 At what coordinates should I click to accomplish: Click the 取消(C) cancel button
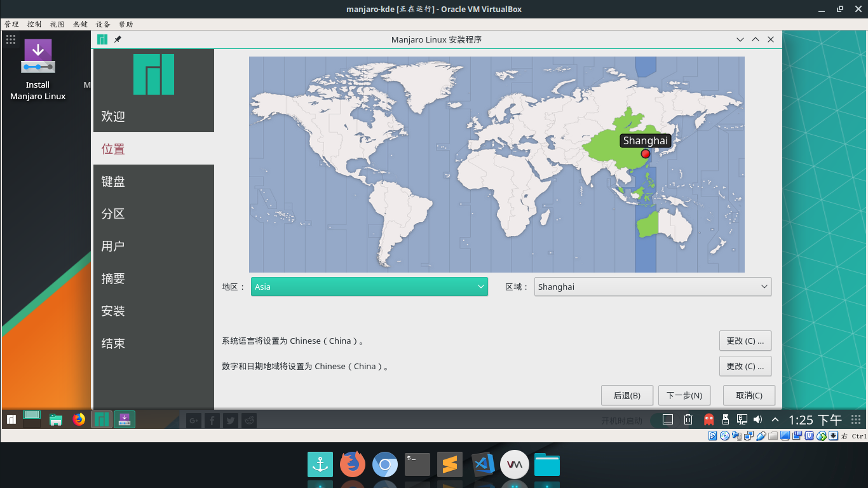[749, 395]
